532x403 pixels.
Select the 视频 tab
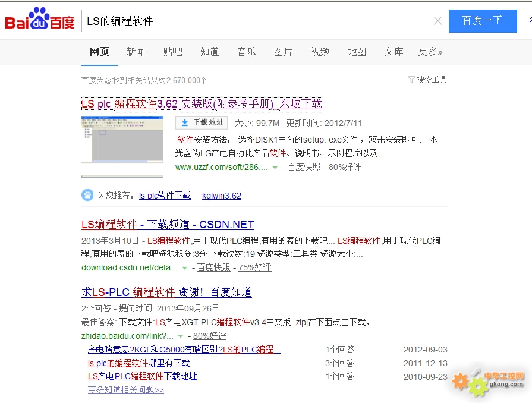coord(320,52)
